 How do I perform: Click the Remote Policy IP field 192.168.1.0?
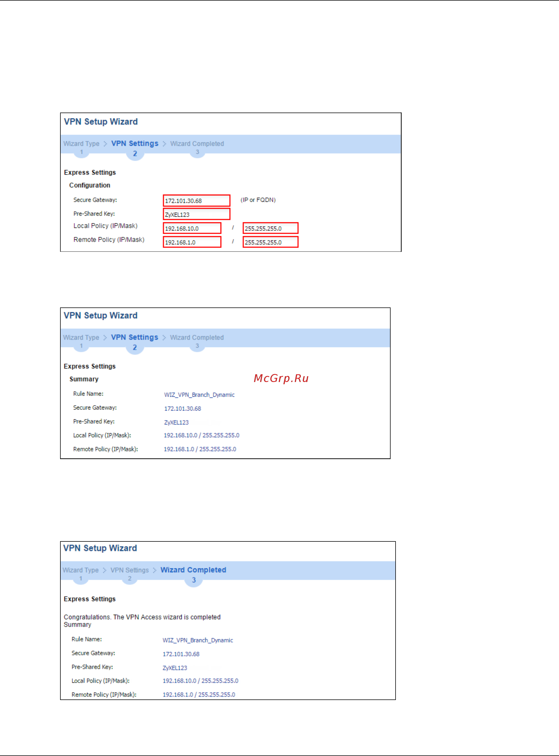[192, 242]
